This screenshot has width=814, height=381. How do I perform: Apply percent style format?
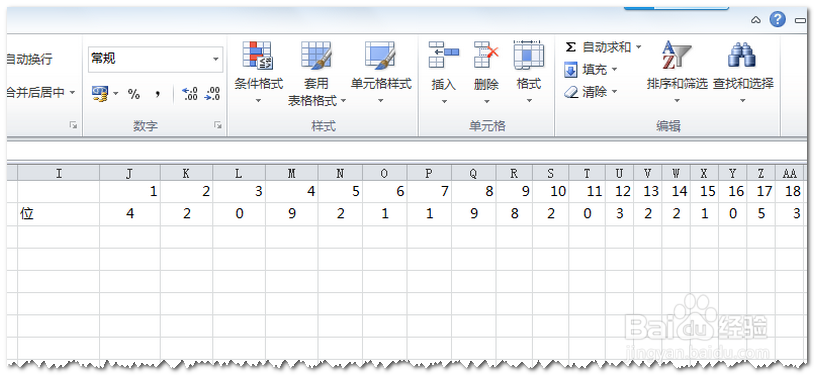point(134,94)
